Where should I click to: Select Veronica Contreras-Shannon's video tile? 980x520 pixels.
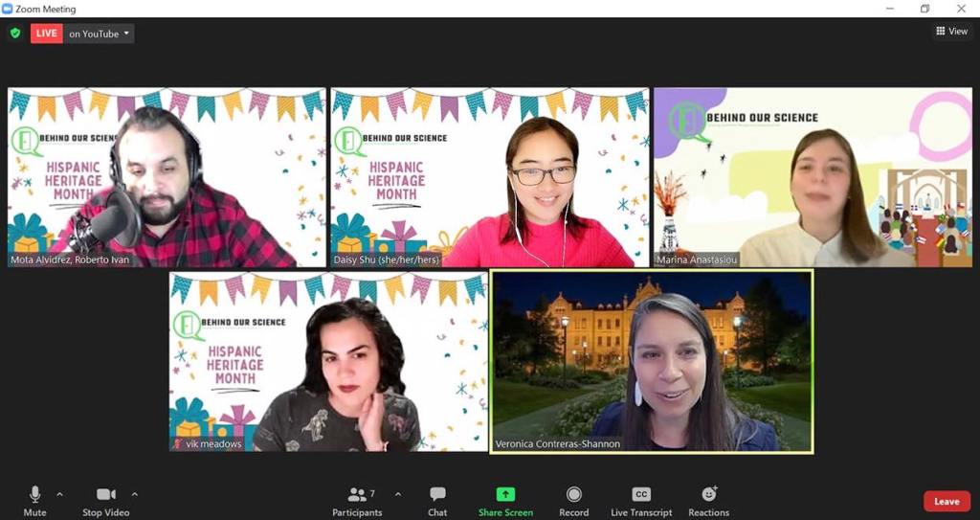[651, 361]
